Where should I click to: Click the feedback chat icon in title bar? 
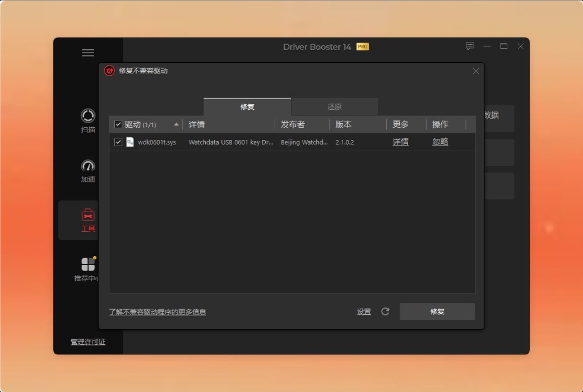click(470, 46)
